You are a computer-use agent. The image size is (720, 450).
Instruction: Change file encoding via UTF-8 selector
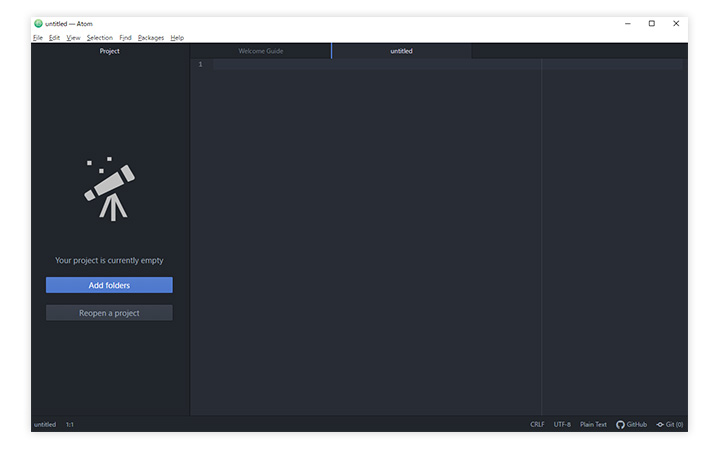point(562,424)
